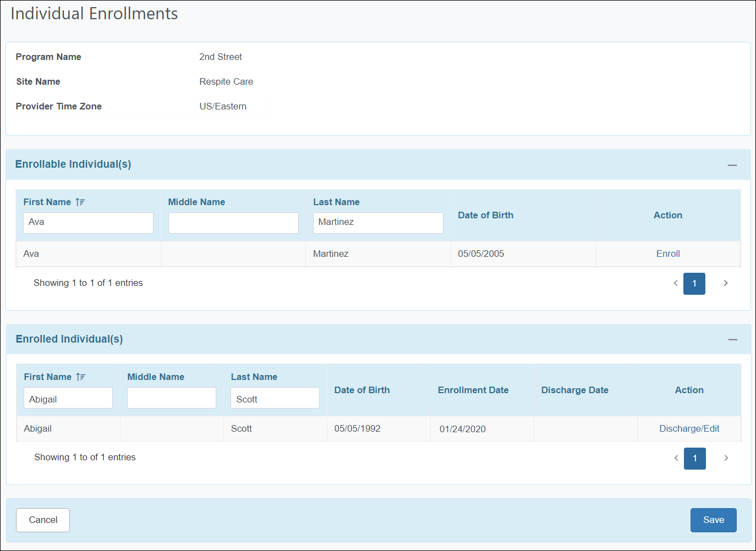Click the empty Middle Name filter in Enrolled table
Screen dimensions: 756x551
pyautogui.click(x=171, y=398)
